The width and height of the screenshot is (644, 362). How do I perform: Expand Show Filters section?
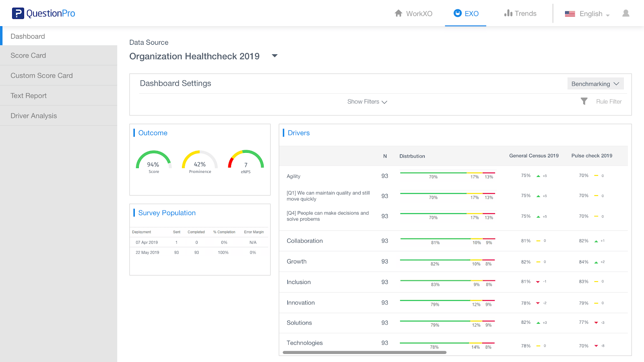(x=367, y=102)
